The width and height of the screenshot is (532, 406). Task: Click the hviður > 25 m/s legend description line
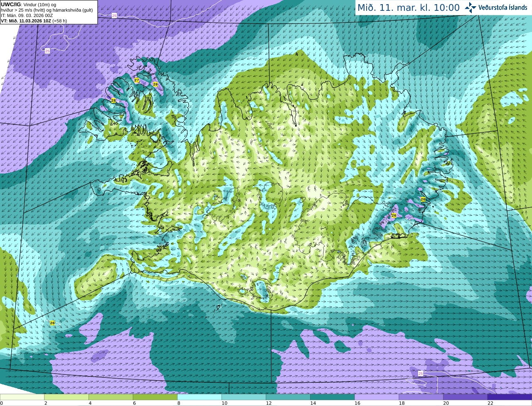(47, 10)
